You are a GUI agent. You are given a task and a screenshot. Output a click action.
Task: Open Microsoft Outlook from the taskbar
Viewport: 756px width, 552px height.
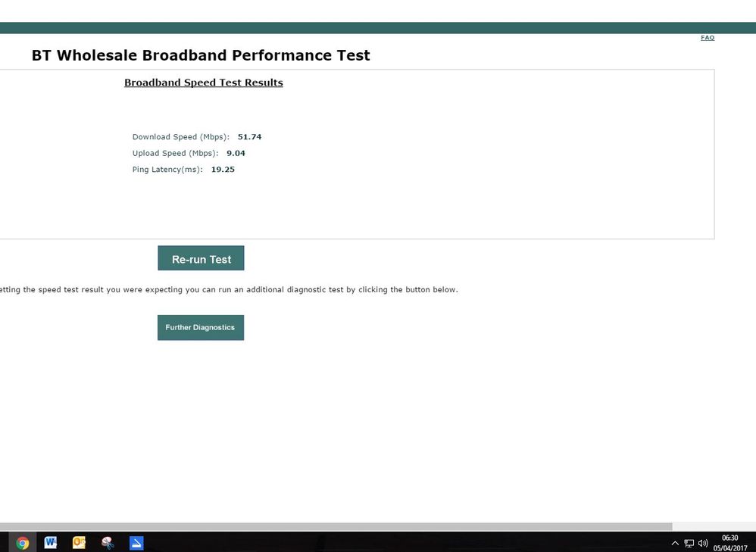(x=79, y=543)
